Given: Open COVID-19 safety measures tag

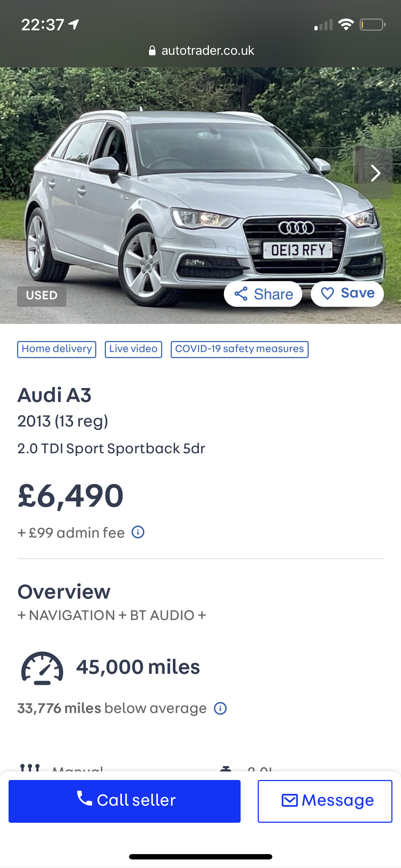Looking at the screenshot, I should pyautogui.click(x=240, y=349).
